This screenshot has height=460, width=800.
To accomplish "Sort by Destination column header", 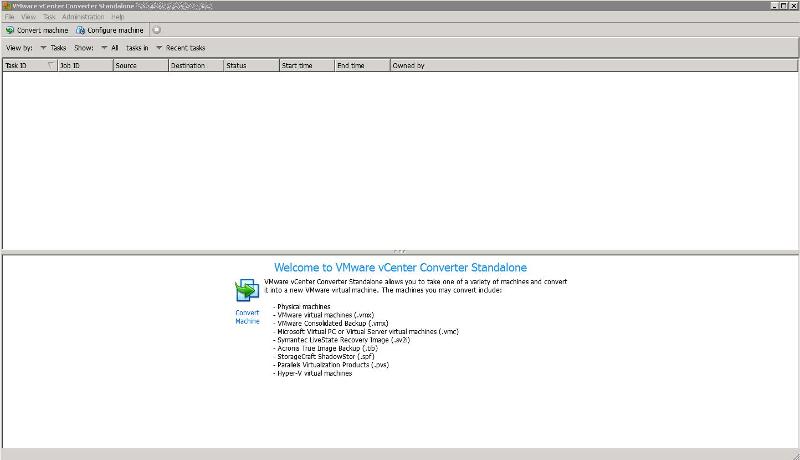I will coord(196,65).
